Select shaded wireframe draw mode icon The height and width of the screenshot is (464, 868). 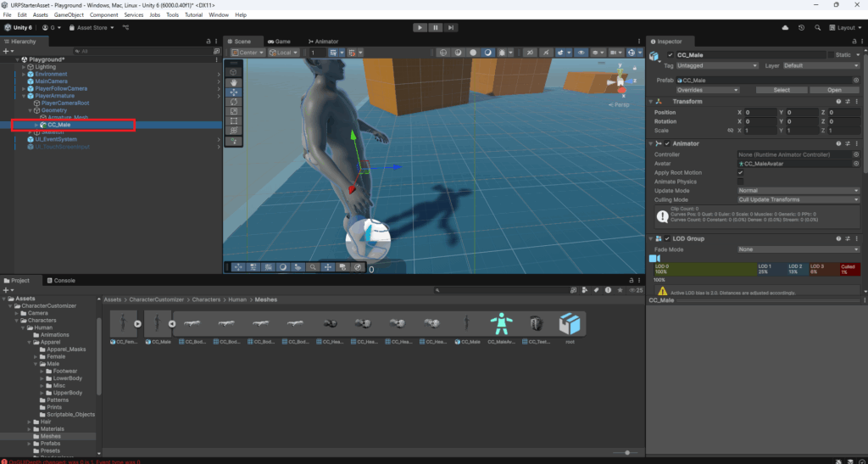point(459,53)
